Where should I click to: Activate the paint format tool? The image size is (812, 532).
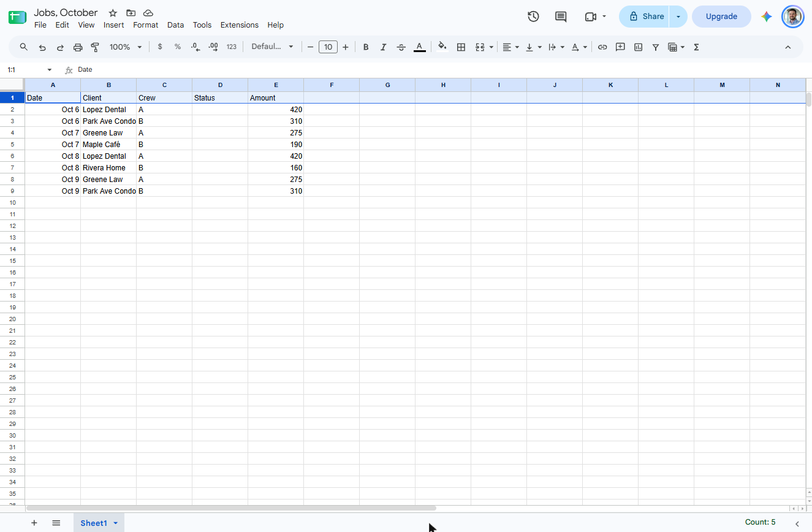(x=95, y=47)
